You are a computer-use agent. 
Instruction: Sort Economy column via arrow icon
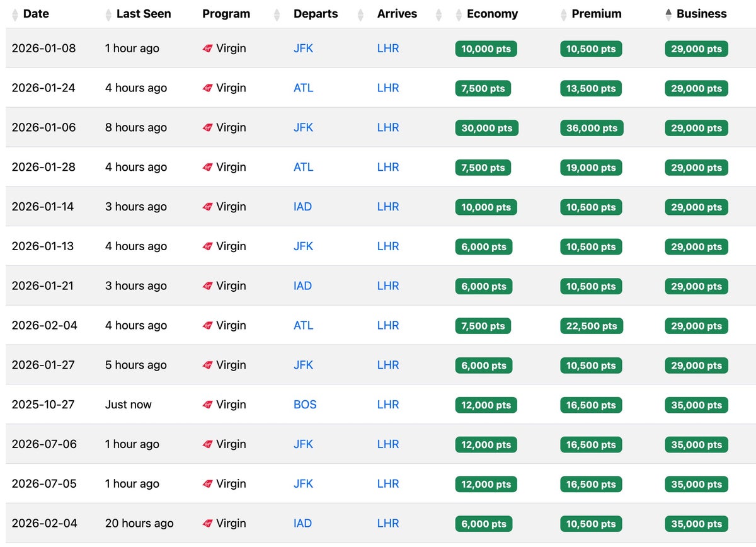point(459,14)
